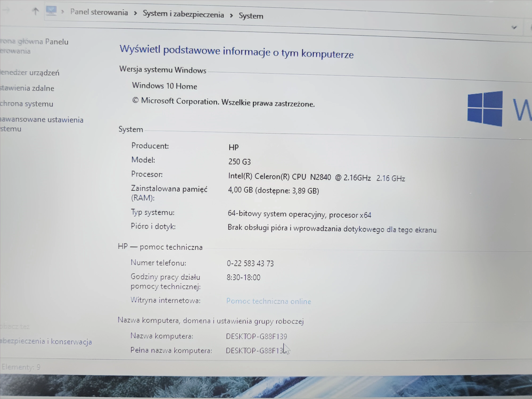Click Procesor: label
The image size is (532, 399).
tap(147, 174)
